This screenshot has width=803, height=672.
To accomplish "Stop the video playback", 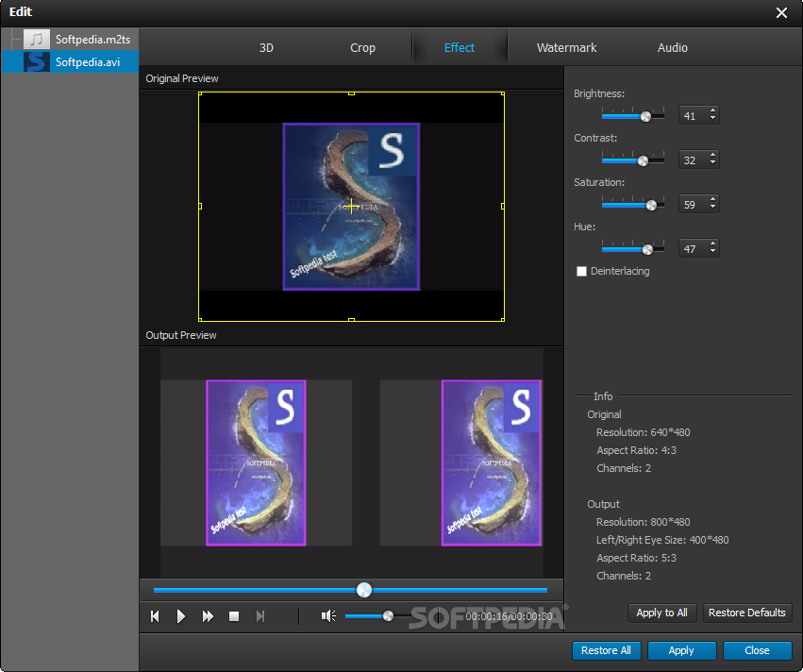I will tap(234, 616).
